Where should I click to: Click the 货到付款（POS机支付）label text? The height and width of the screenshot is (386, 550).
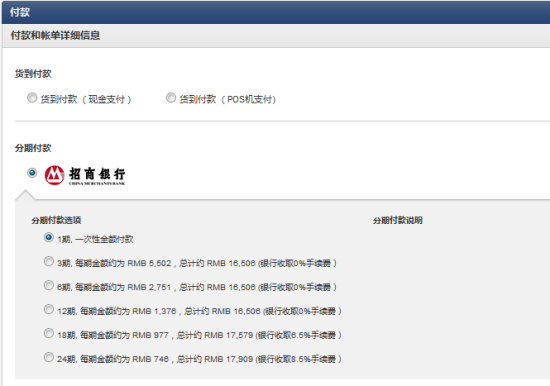[x=228, y=99]
